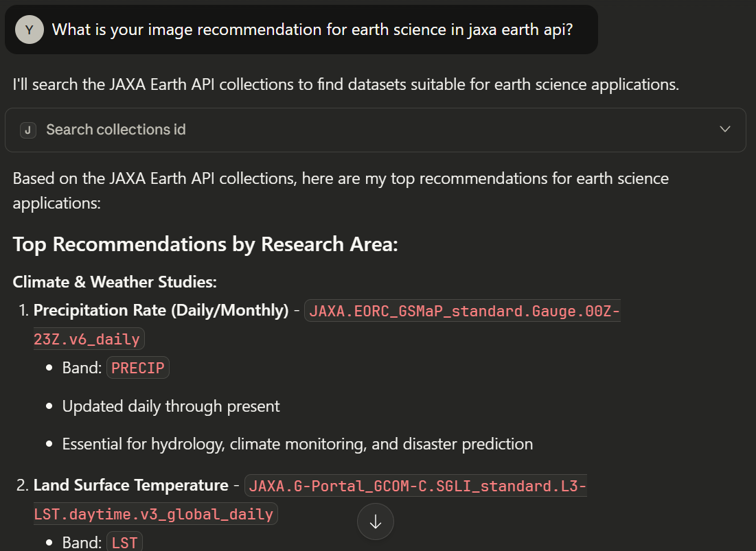Click the "J" tool icon beside Search collections

pyautogui.click(x=28, y=130)
